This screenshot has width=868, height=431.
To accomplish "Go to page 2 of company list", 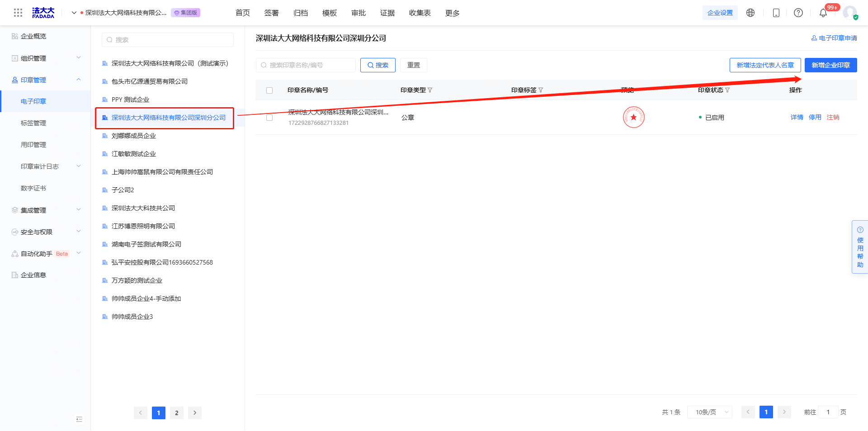I will click(x=177, y=412).
